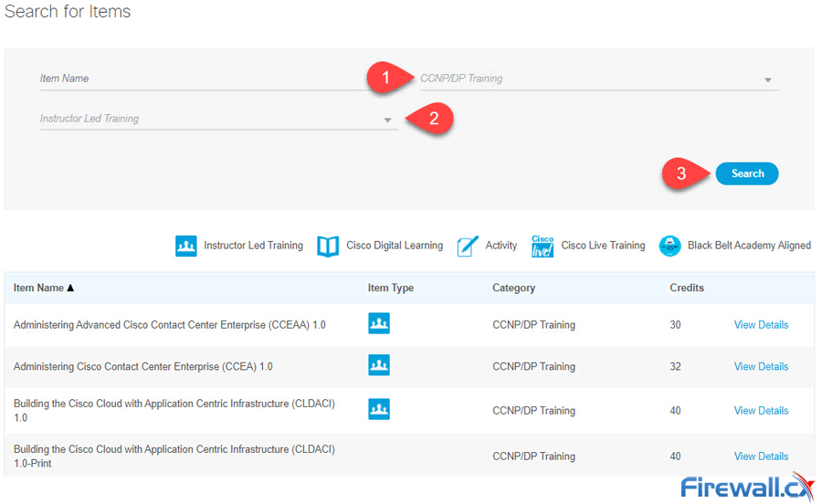The image size is (822, 504).
Task: Click the Cisco Live Training logo icon
Action: click(543, 247)
